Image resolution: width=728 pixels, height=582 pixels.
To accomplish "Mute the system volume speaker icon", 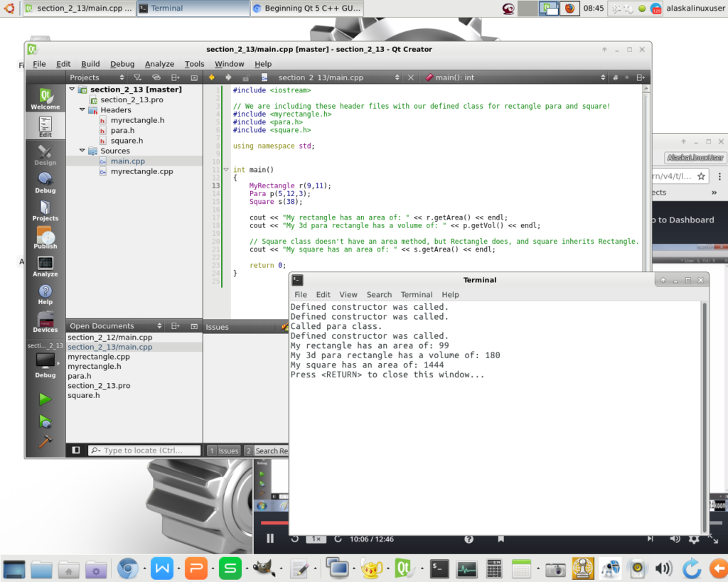I will (x=663, y=568).
